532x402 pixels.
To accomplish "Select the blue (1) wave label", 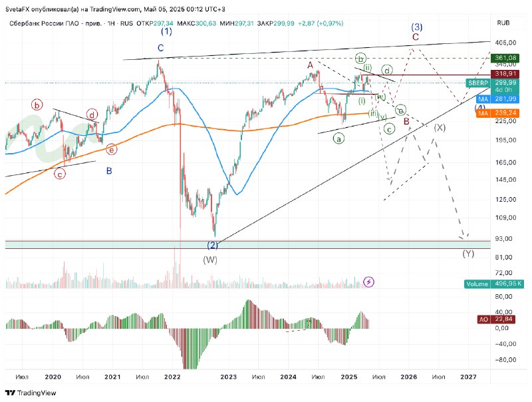I will pyautogui.click(x=166, y=31).
